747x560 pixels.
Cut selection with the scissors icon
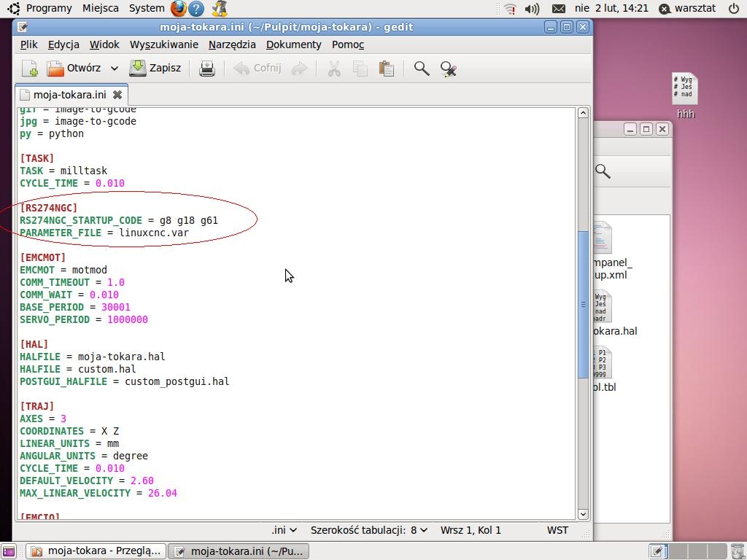click(334, 69)
